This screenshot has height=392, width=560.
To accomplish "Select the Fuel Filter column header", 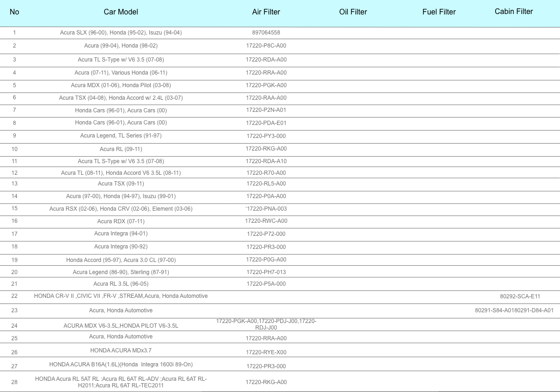I will click(439, 12).
